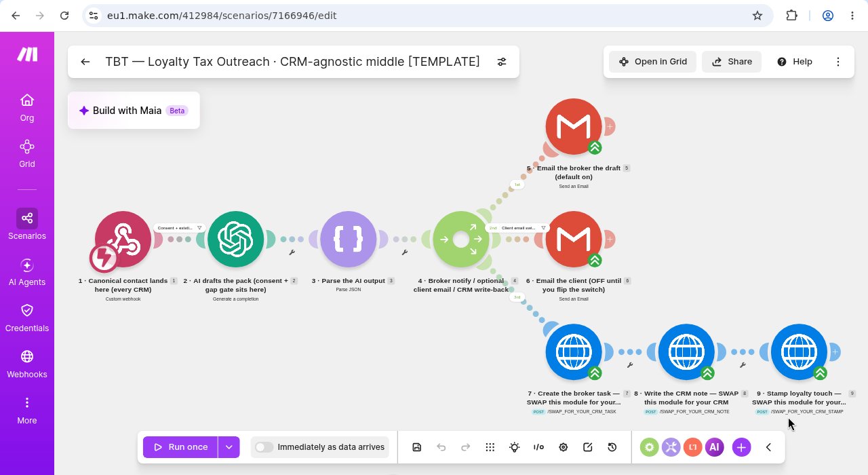The image size is (868, 475).
Task: Click the 1st route label on router
Action: click(x=517, y=185)
